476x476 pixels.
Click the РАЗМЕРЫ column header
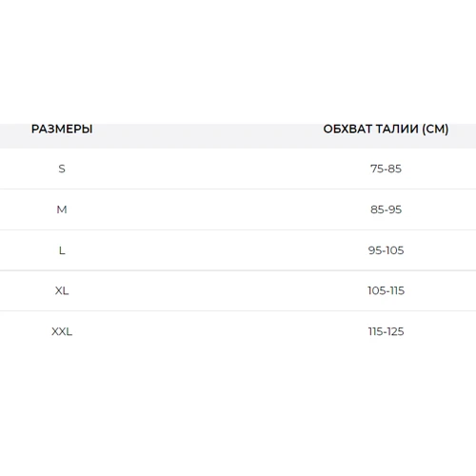tap(62, 129)
